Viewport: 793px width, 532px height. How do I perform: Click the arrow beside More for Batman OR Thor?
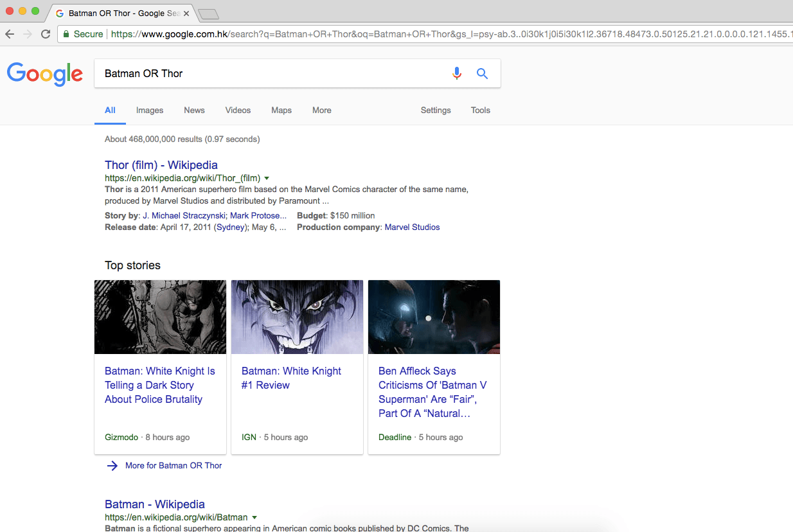(112, 466)
